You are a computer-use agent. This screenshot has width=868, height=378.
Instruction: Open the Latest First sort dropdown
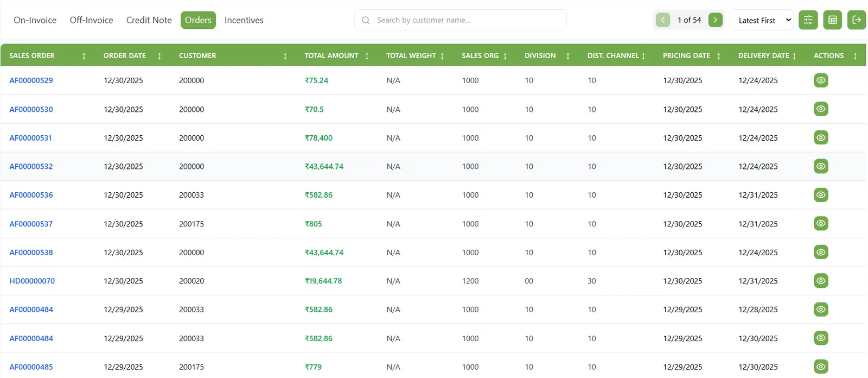762,20
